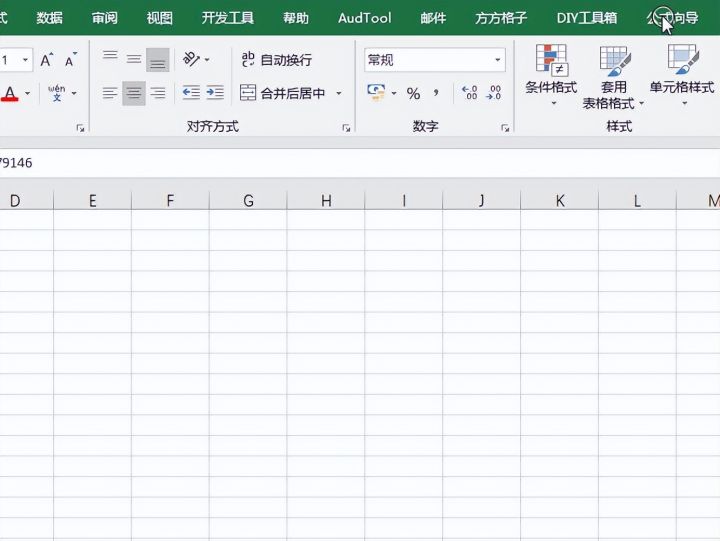This screenshot has width=720, height=541.
Task: Open 方方格子 ribbon tab
Action: click(501, 18)
